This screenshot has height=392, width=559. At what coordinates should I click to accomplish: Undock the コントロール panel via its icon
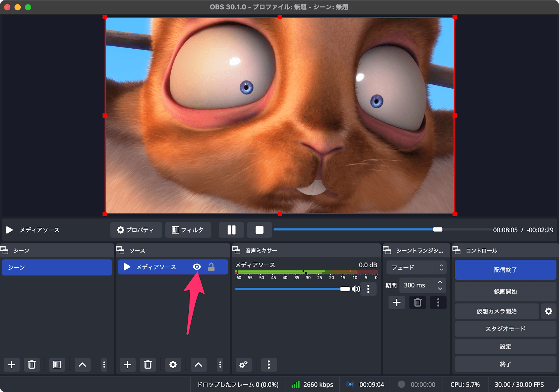tap(457, 250)
